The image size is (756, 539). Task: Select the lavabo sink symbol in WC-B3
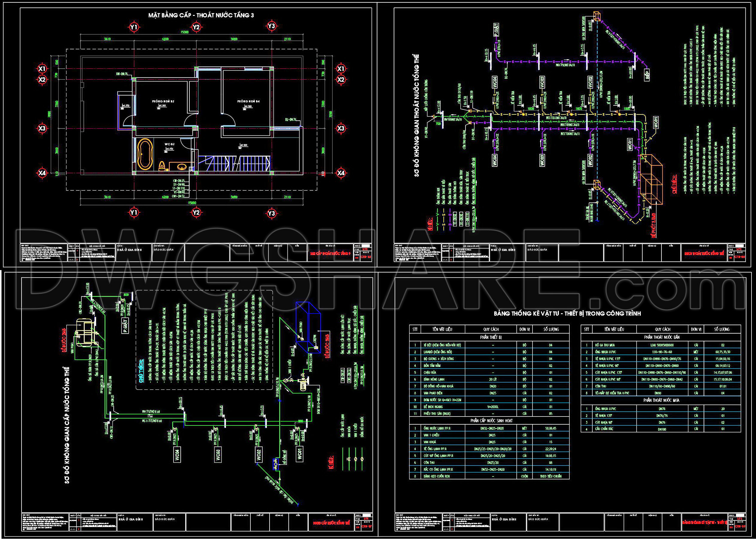[181, 166]
